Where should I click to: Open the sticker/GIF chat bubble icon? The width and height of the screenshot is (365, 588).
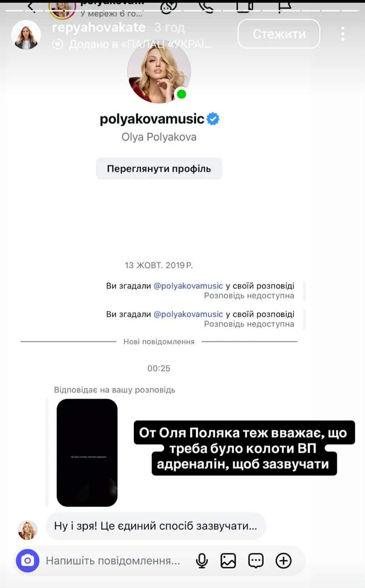coord(256,561)
